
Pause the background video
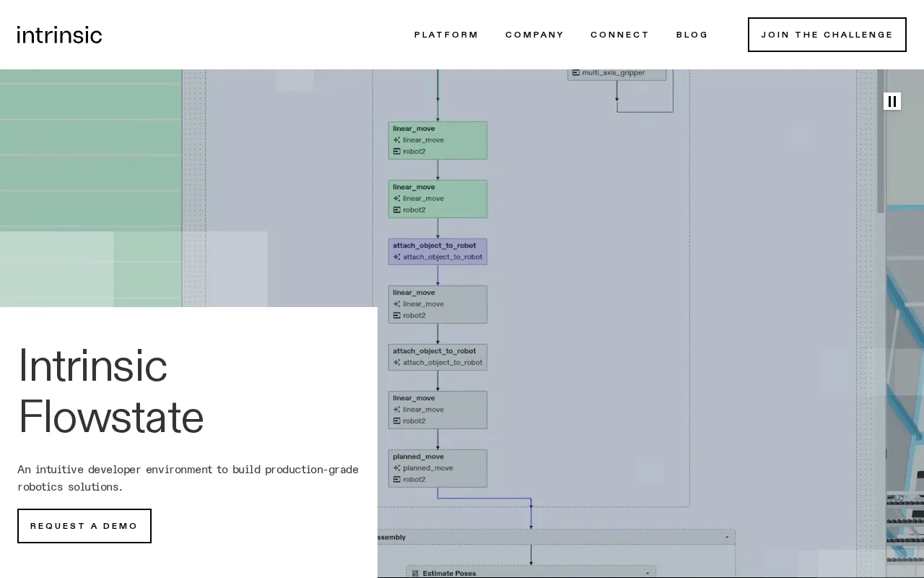[892, 101]
